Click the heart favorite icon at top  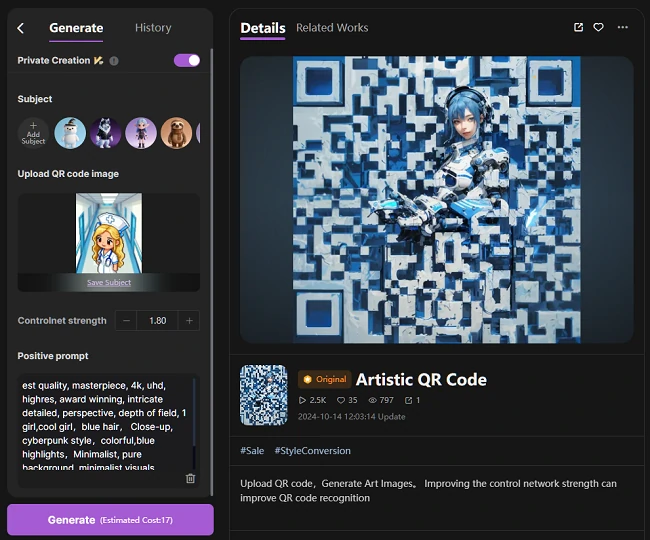(598, 27)
